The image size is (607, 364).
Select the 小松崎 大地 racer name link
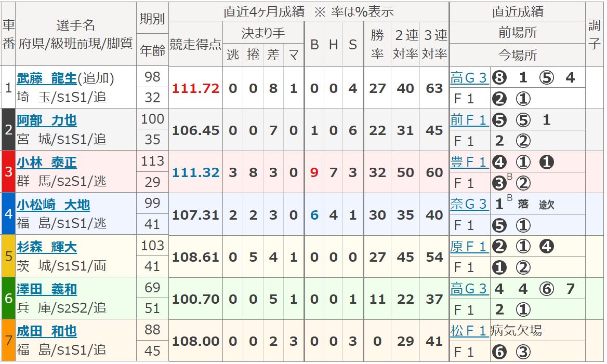click(x=53, y=205)
